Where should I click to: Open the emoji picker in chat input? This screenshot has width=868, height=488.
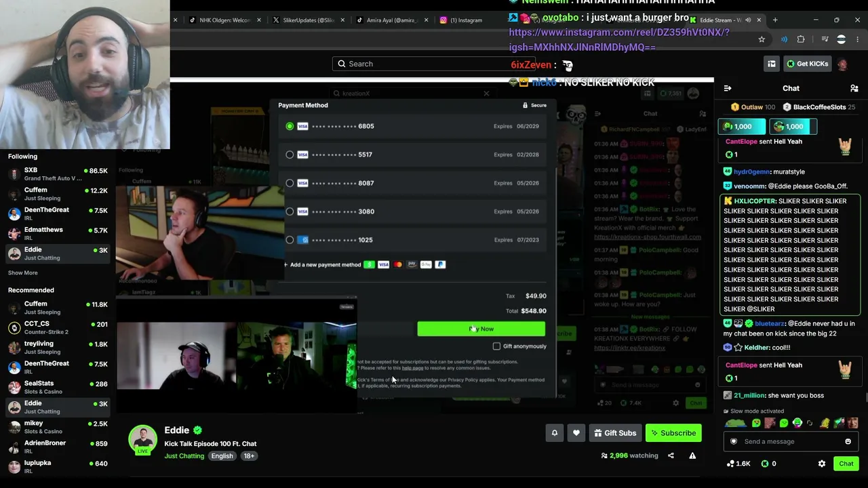[848, 441]
